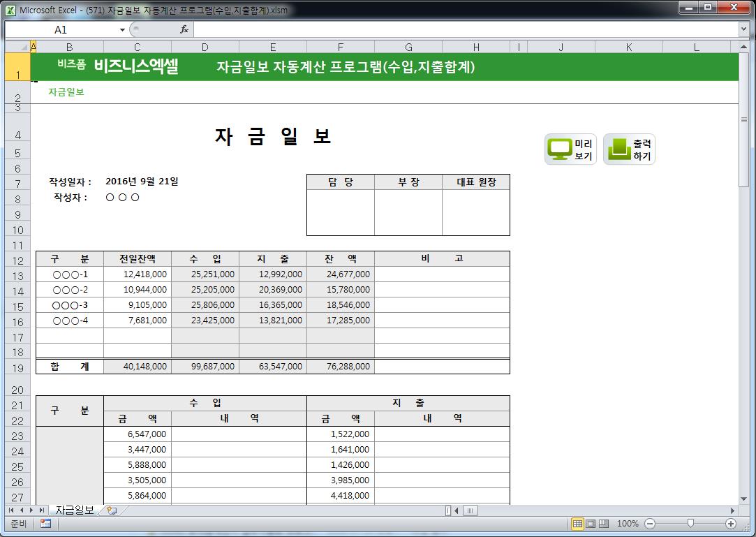The width and height of the screenshot is (756, 537).
Task: Click into the formula bar input field
Action: pyautogui.click(x=461, y=29)
